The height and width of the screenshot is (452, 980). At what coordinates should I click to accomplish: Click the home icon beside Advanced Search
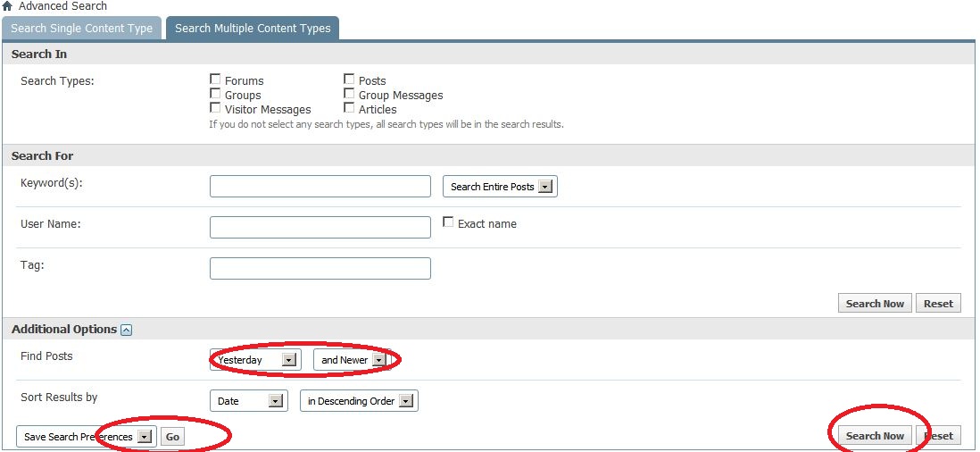tap(8, 6)
